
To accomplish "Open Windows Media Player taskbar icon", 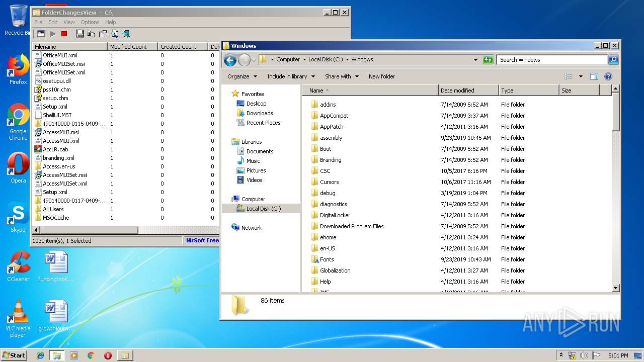I will (74, 355).
